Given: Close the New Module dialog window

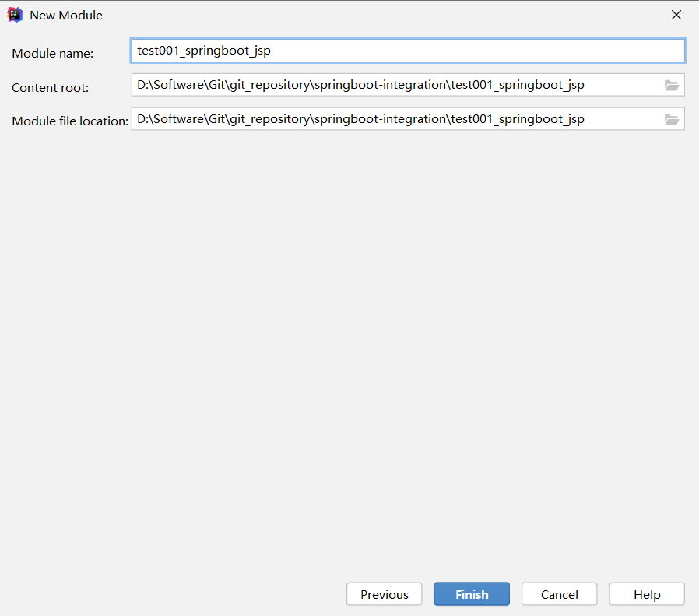Looking at the screenshot, I should (x=676, y=15).
